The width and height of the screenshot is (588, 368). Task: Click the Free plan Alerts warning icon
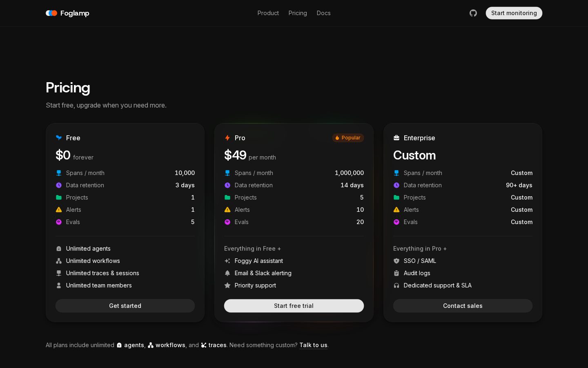pyautogui.click(x=59, y=210)
